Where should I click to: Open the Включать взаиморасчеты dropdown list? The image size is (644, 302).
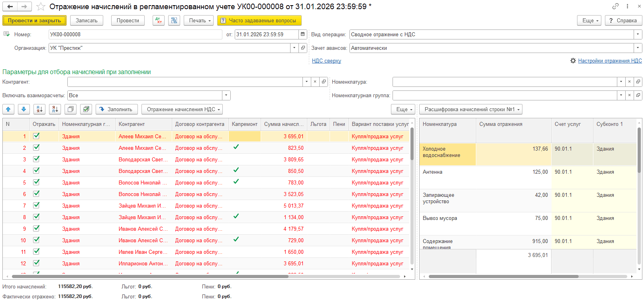click(226, 95)
